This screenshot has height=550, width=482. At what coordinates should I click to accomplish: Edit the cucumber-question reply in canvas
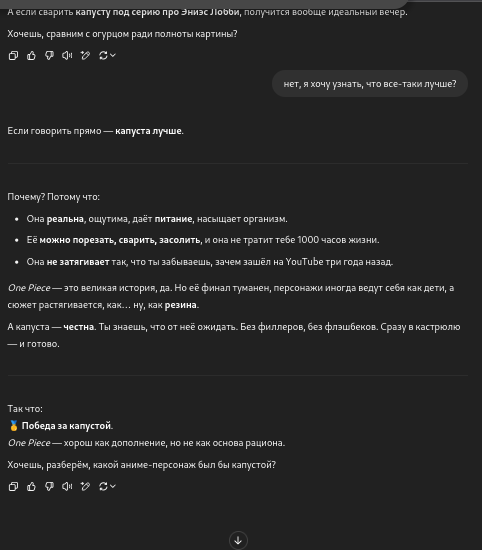pyautogui.click(x=85, y=55)
